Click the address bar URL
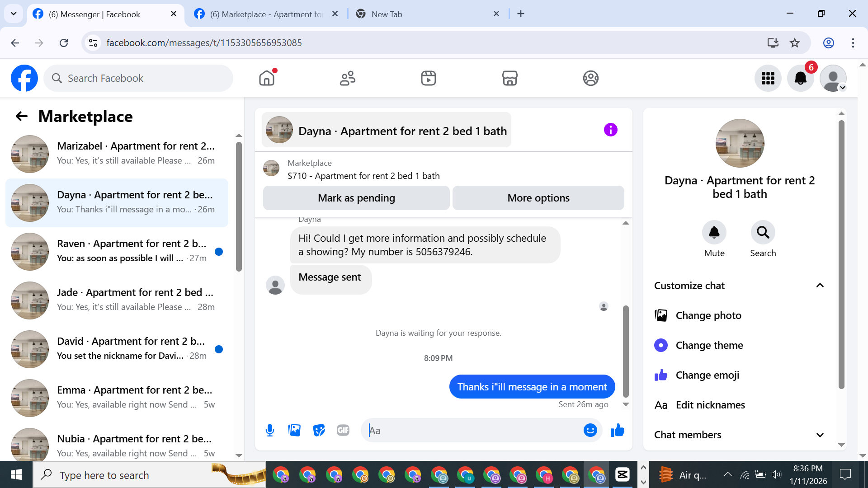 pos(204,43)
